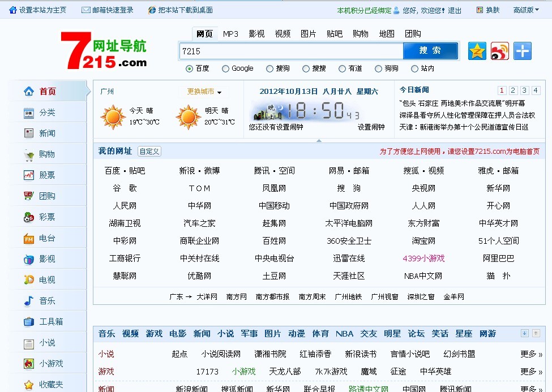
Task: Open 团购 group-buy icon in sidebar
Action: [x=29, y=196]
